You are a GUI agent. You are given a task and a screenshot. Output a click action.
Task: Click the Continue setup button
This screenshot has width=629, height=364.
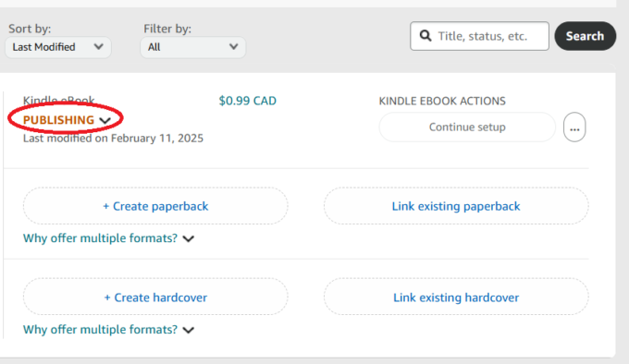point(467,127)
